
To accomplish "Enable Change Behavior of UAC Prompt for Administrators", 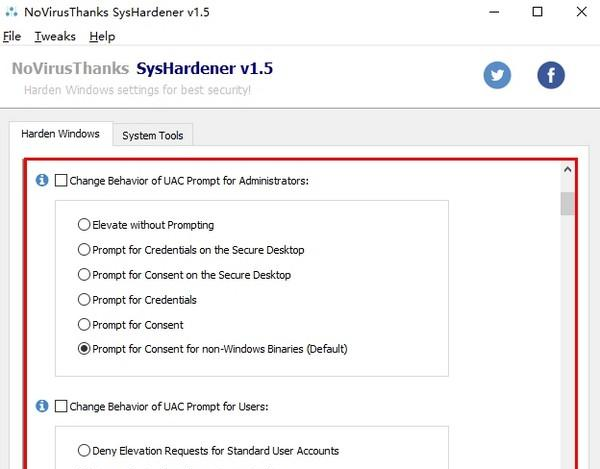I will point(61,181).
